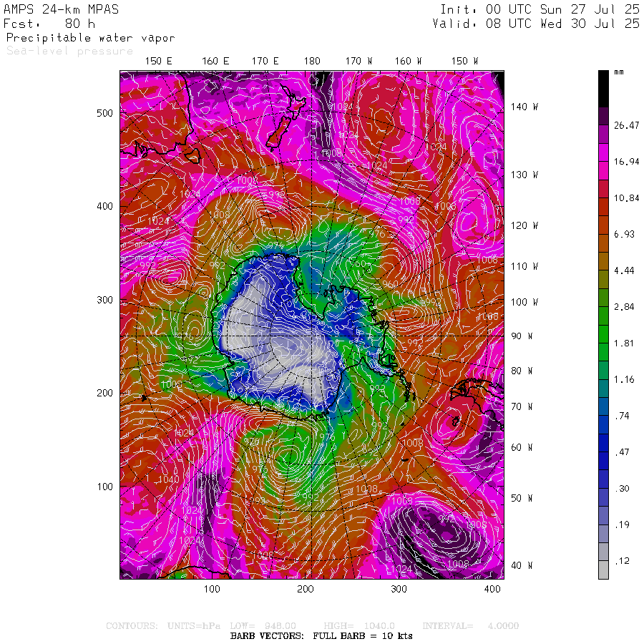The image size is (644, 644).
Task: Click the "120 W" longitude label
Action: [525, 225]
